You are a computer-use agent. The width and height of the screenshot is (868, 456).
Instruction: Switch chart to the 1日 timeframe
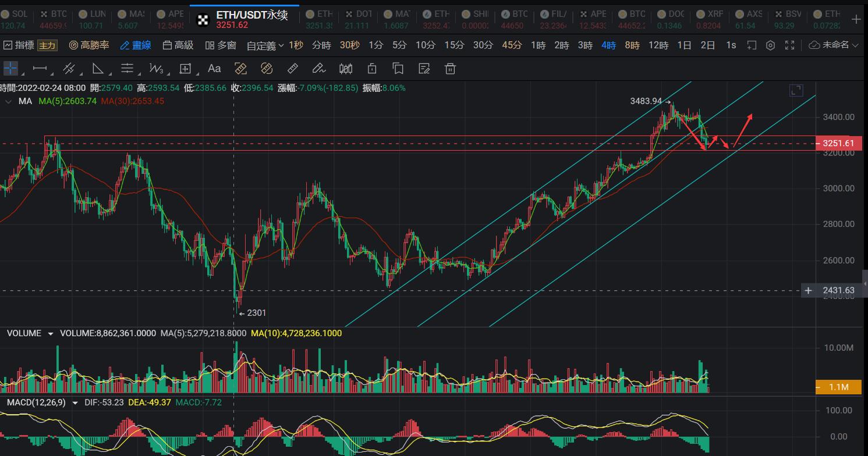[684, 45]
